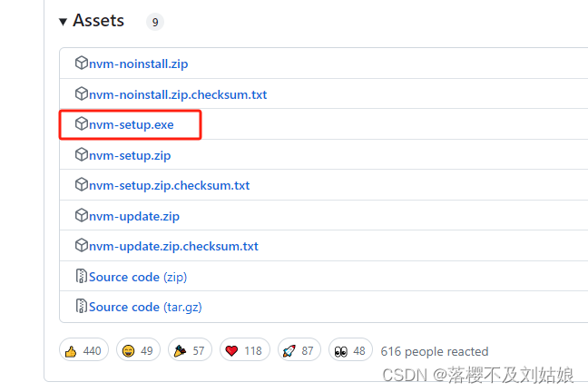
Task: Click the archive icon beside Source code (tar.gz)
Action: pos(82,306)
